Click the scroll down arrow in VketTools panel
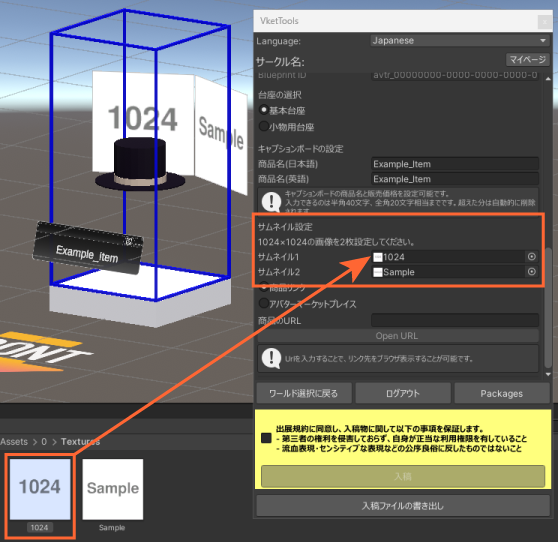The height and width of the screenshot is (542, 558). coord(548,374)
